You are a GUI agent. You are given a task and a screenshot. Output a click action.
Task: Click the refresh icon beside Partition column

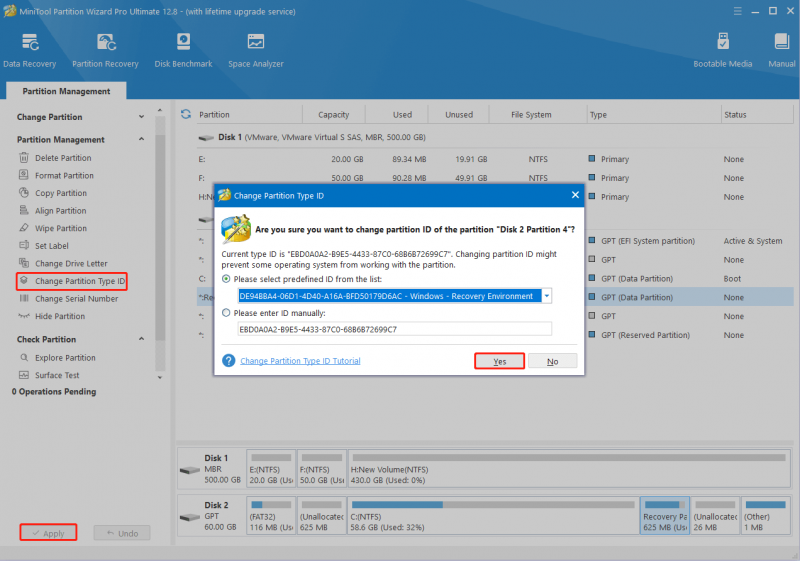click(186, 114)
